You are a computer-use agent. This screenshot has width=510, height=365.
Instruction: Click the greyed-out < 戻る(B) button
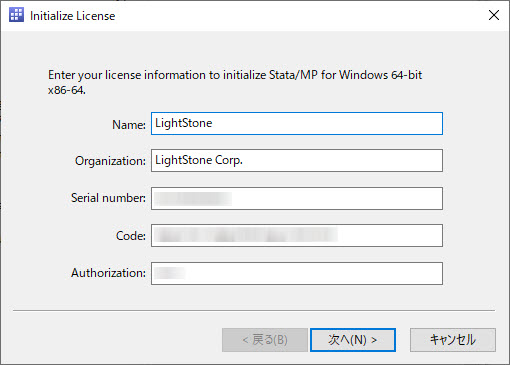point(265,340)
